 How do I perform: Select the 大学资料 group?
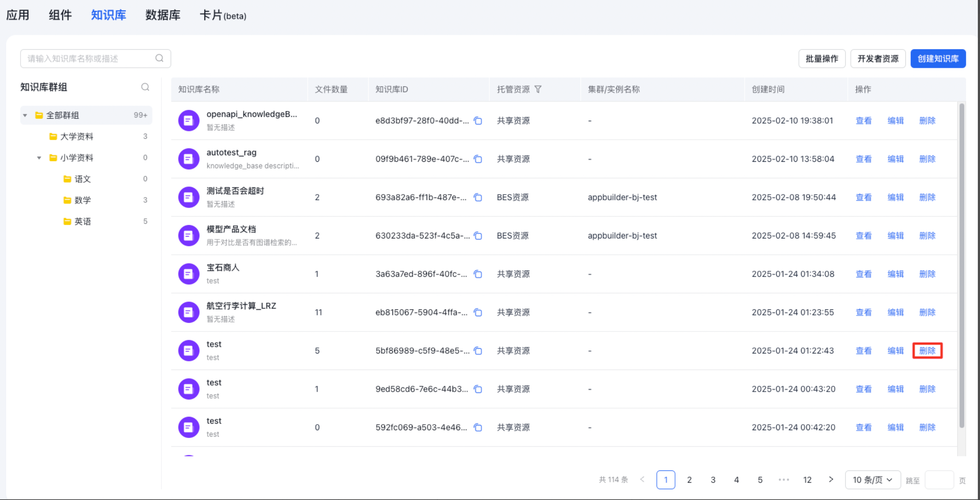click(86, 137)
